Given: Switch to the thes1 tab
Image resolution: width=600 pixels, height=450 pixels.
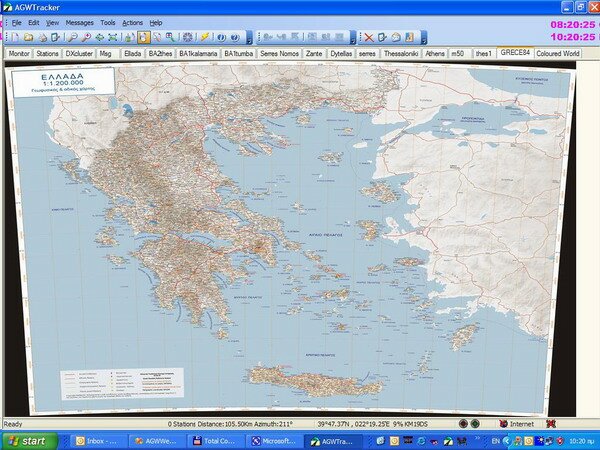Looking at the screenshot, I should (484, 54).
